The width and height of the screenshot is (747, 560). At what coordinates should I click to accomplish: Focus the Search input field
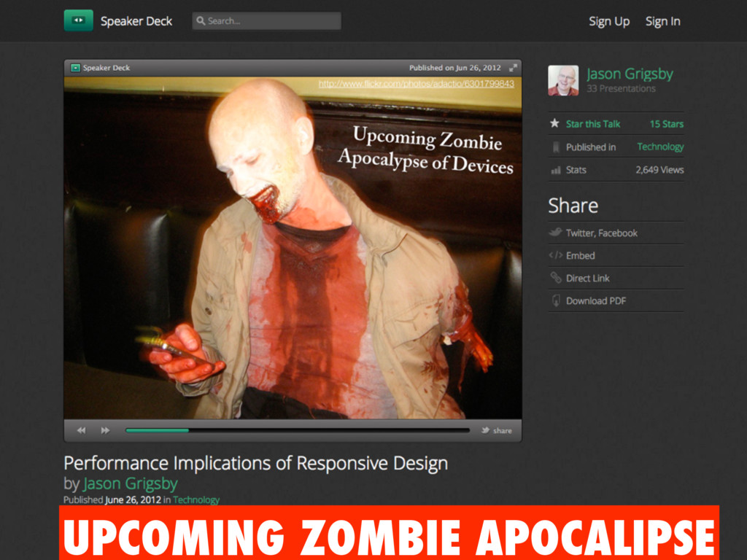(x=266, y=21)
